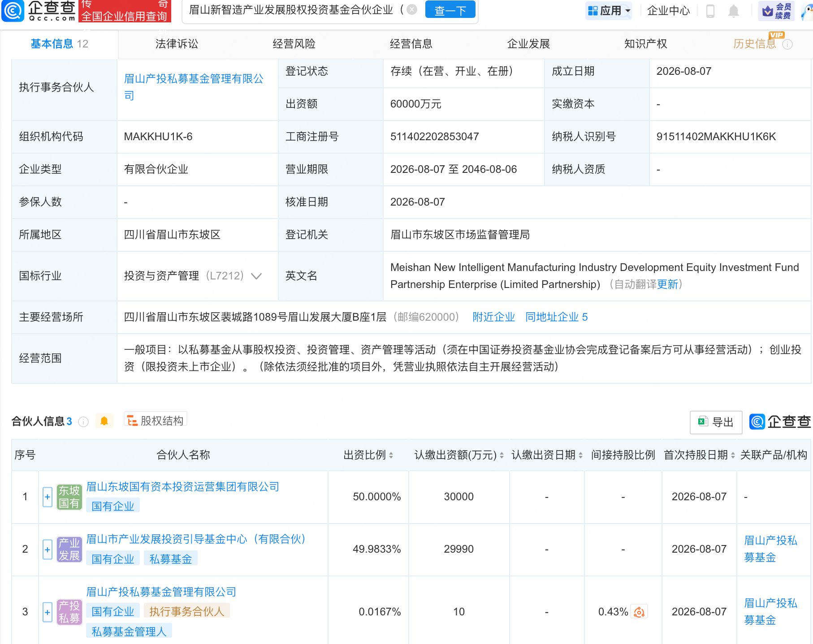Switch to 企业发展 tab
Screen dimensions: 813x644
(x=528, y=44)
